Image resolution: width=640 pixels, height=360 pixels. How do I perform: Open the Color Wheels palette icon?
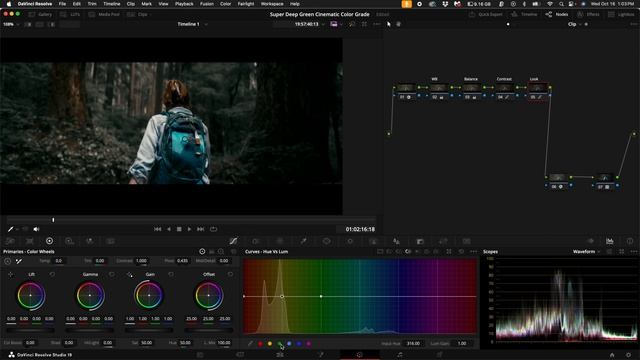click(x=49, y=241)
